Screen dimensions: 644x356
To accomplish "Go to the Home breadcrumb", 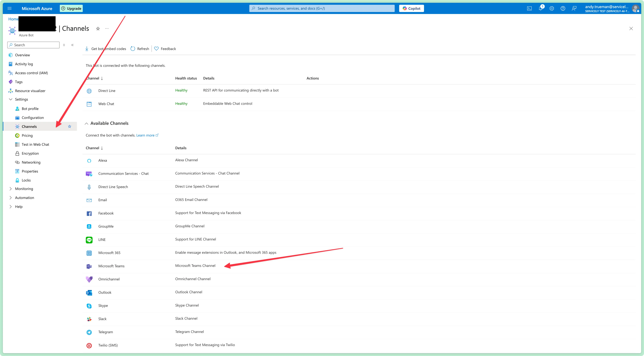I will [x=13, y=19].
